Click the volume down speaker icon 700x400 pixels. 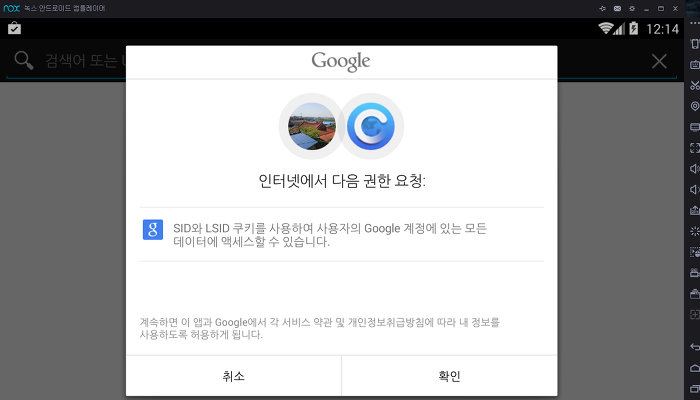click(x=695, y=190)
